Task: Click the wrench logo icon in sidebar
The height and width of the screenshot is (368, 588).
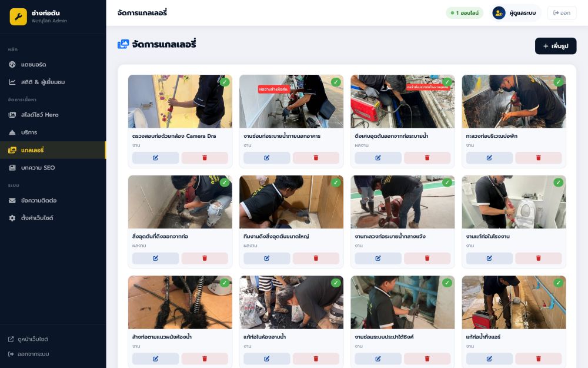Action: 18,16
